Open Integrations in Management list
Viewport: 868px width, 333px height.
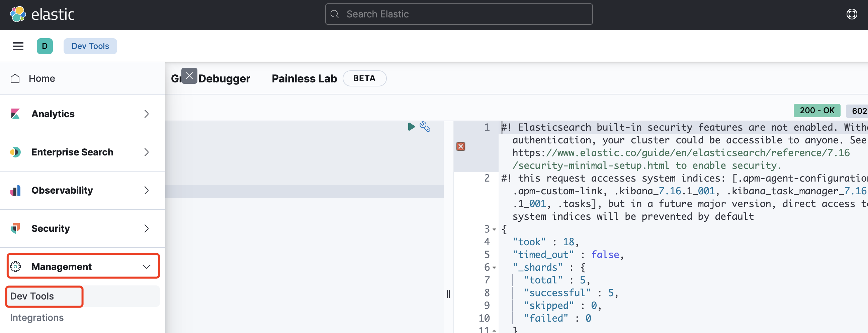(x=37, y=318)
